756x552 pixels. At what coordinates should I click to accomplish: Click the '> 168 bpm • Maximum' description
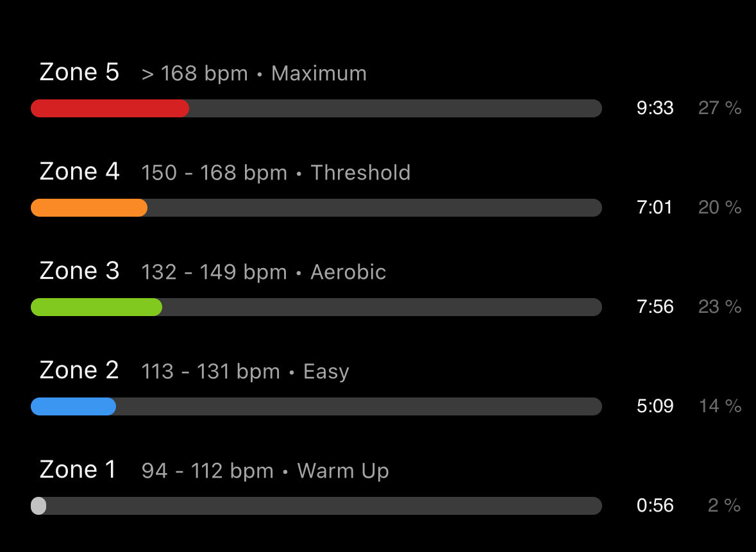point(254,74)
